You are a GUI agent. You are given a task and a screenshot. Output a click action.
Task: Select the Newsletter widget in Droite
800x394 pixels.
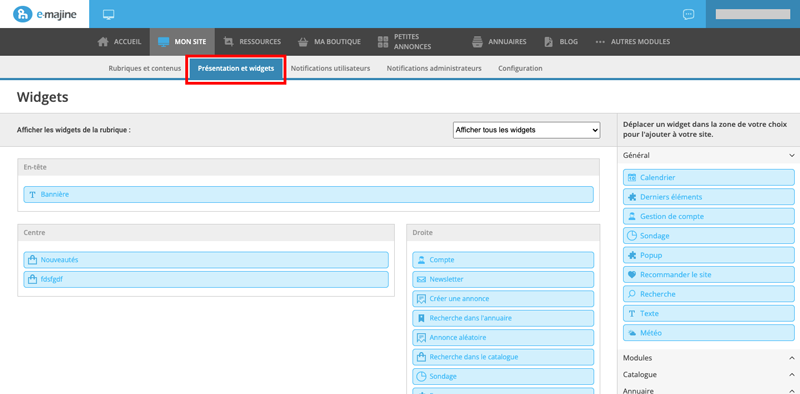(503, 279)
